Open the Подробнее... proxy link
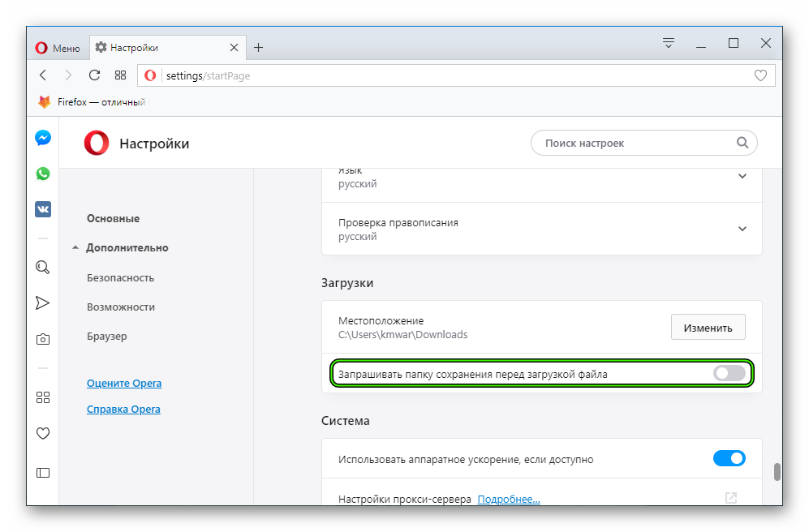Screen dimensions: 809x532 point(509,499)
